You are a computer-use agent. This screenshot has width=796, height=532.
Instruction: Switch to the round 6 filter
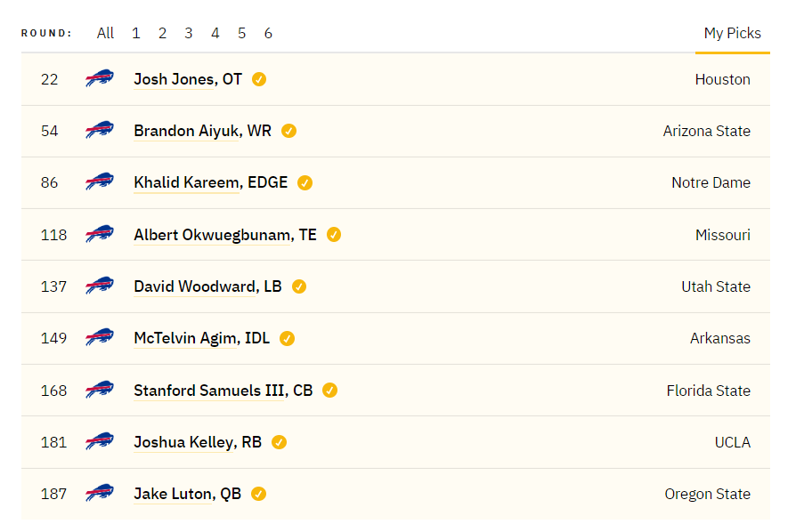pos(268,34)
